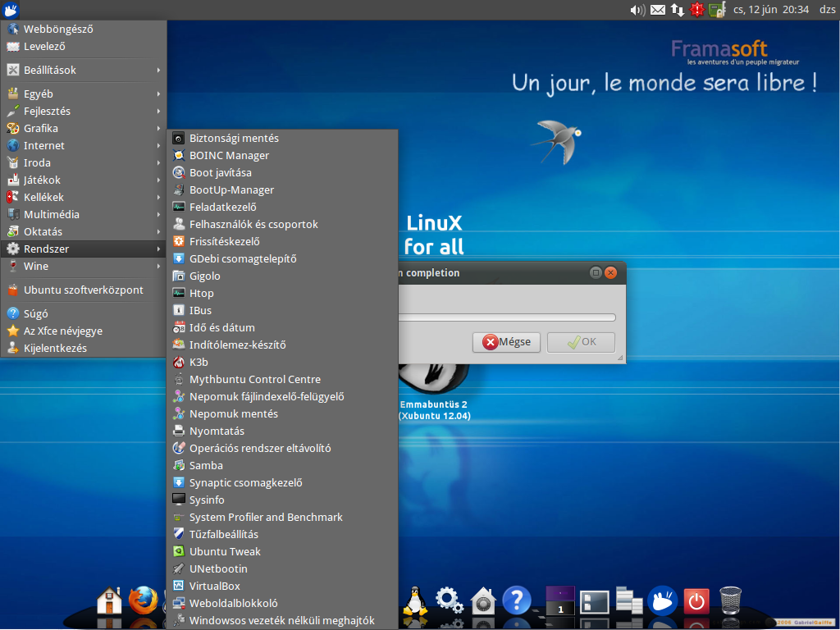Click the Xfce mouse logo dock icon
Screen dimensions: 840x630
point(662,600)
